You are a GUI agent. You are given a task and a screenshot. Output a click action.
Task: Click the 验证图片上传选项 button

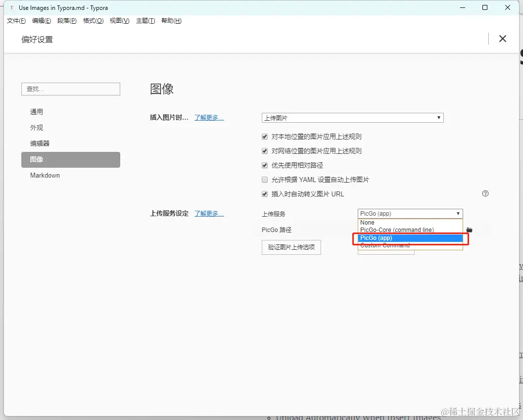coord(291,247)
